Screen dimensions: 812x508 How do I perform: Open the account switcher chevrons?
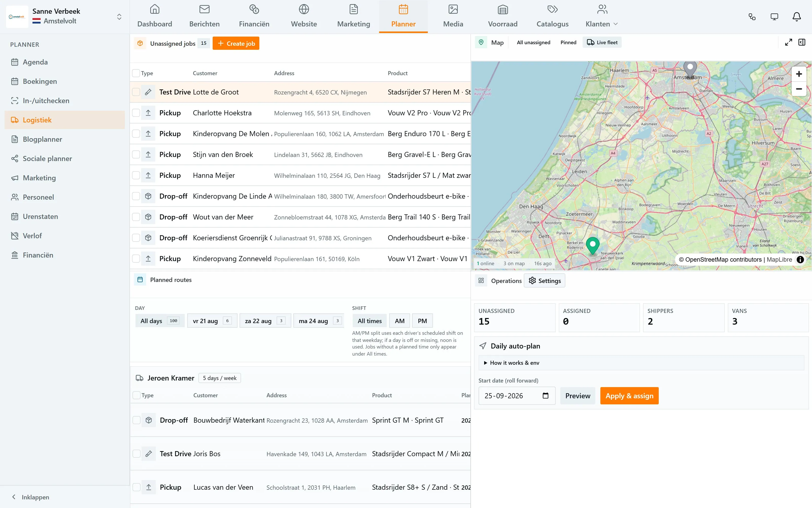pos(119,17)
